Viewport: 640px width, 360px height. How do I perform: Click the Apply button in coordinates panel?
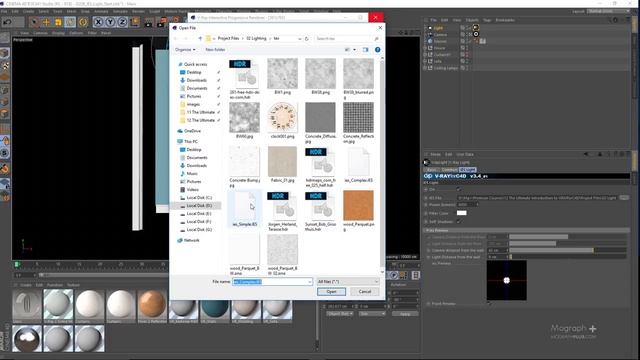click(405, 313)
